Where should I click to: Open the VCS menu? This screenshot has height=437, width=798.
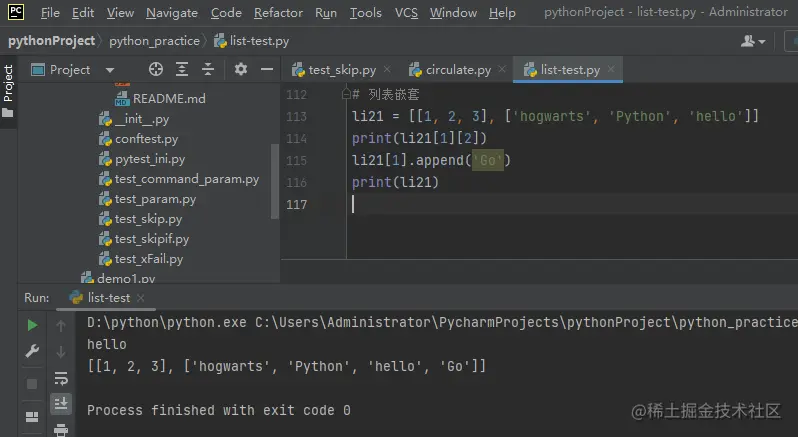pyautogui.click(x=406, y=13)
